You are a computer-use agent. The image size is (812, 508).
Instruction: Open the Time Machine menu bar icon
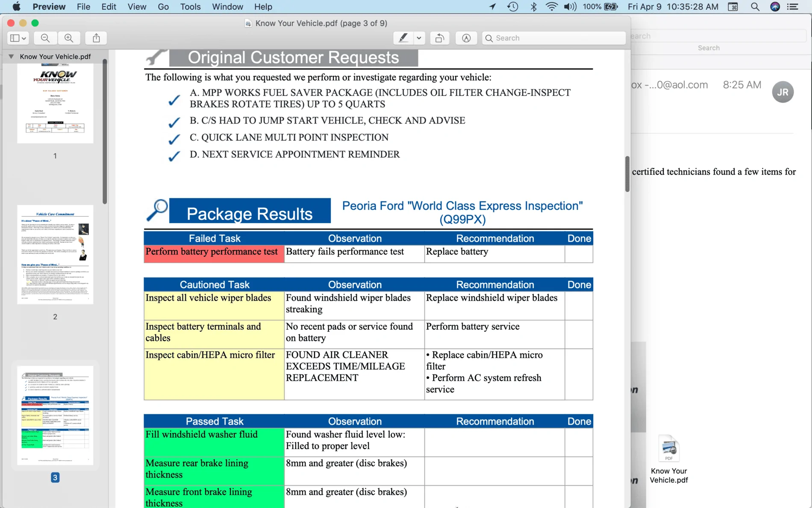tap(513, 6)
